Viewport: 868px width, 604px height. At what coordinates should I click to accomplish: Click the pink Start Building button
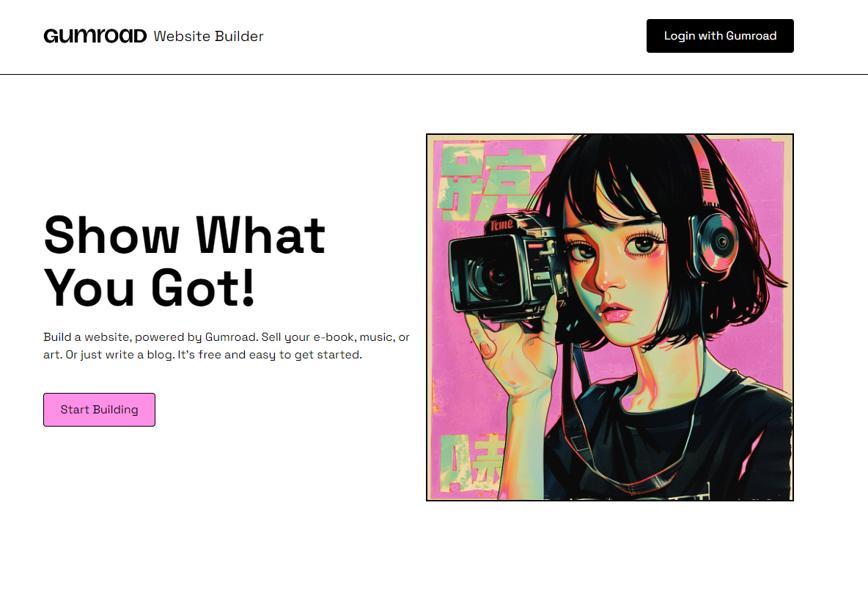pos(99,410)
